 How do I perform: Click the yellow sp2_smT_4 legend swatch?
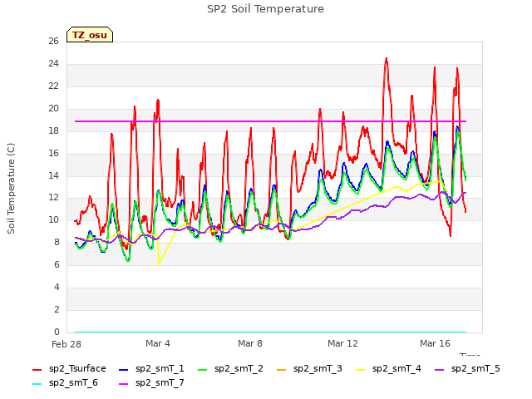(360, 369)
